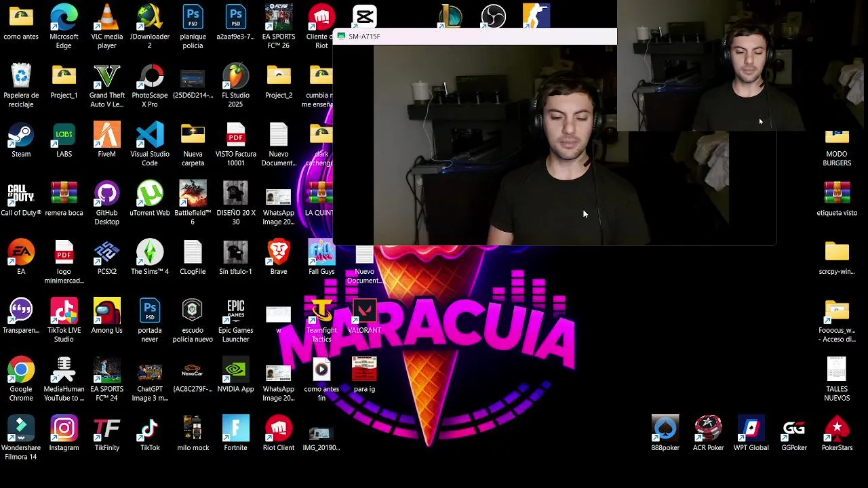Open the Microsoft Edge desktop shortcut
The height and width of the screenshot is (488, 868).
[64, 26]
